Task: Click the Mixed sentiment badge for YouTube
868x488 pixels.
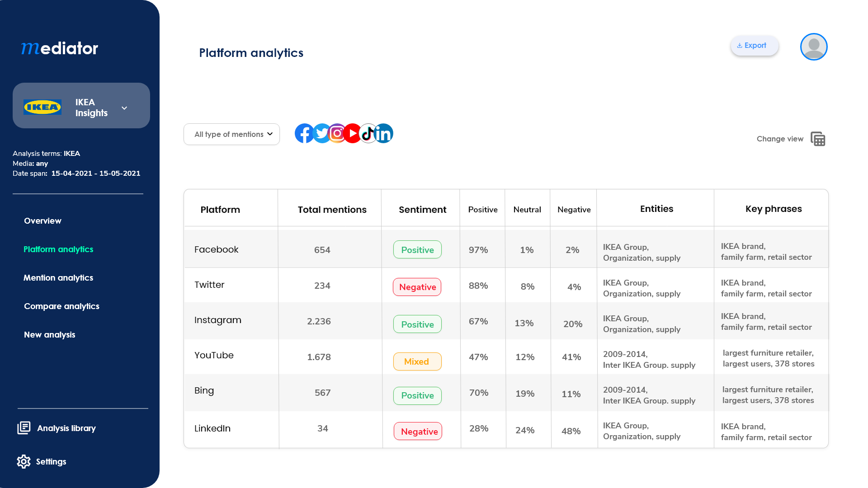Action: point(417,361)
